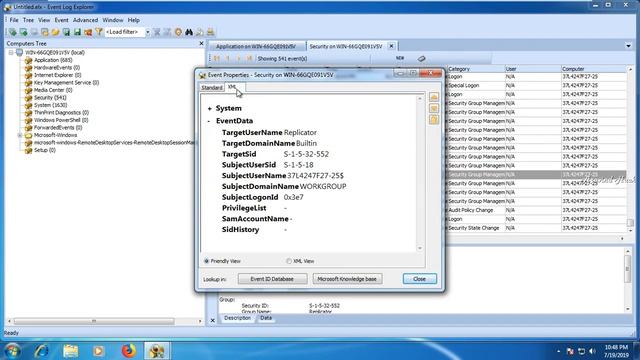640x360 pixels.
Task: Click the yellow open-folder toolbar icon
Action: click(x=56, y=32)
